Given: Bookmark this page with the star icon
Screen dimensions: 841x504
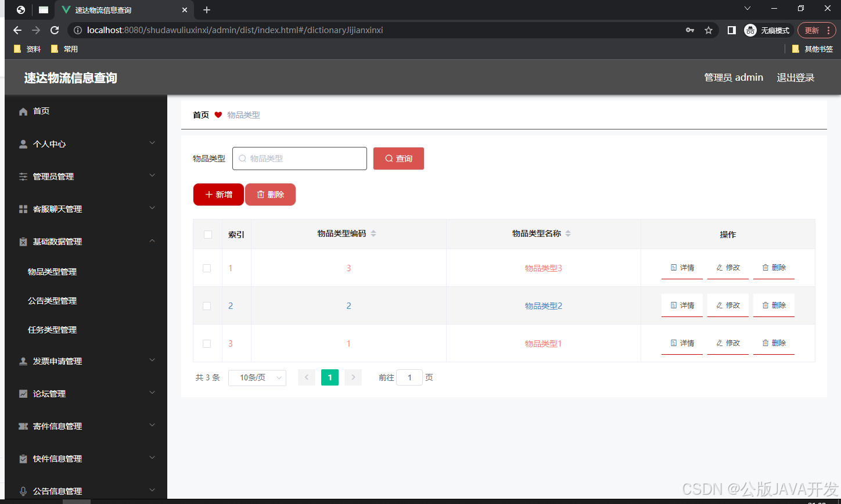Looking at the screenshot, I should [x=709, y=30].
